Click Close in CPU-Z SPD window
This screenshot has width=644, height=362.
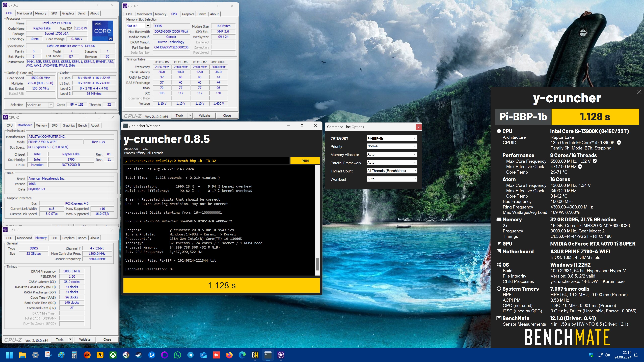click(x=227, y=115)
